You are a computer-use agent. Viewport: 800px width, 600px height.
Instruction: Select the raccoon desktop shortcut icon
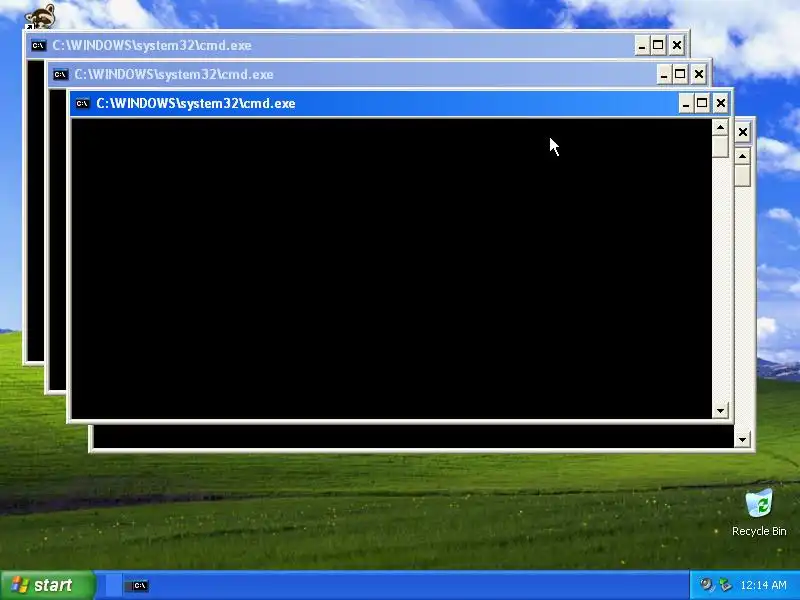(40, 17)
